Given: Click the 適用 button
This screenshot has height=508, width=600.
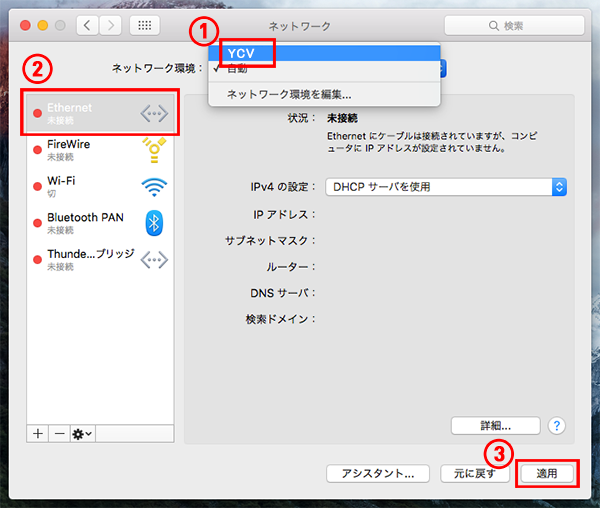Looking at the screenshot, I should [547, 474].
